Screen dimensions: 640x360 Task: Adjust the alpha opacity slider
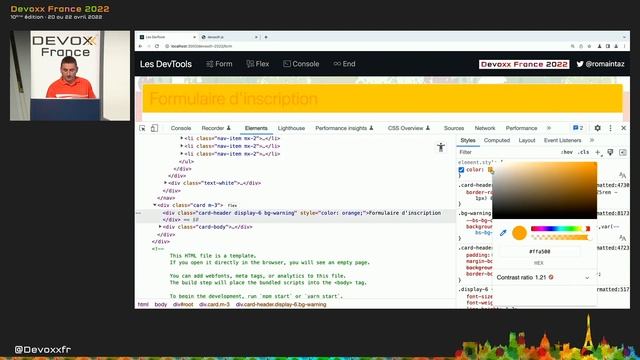click(560, 237)
